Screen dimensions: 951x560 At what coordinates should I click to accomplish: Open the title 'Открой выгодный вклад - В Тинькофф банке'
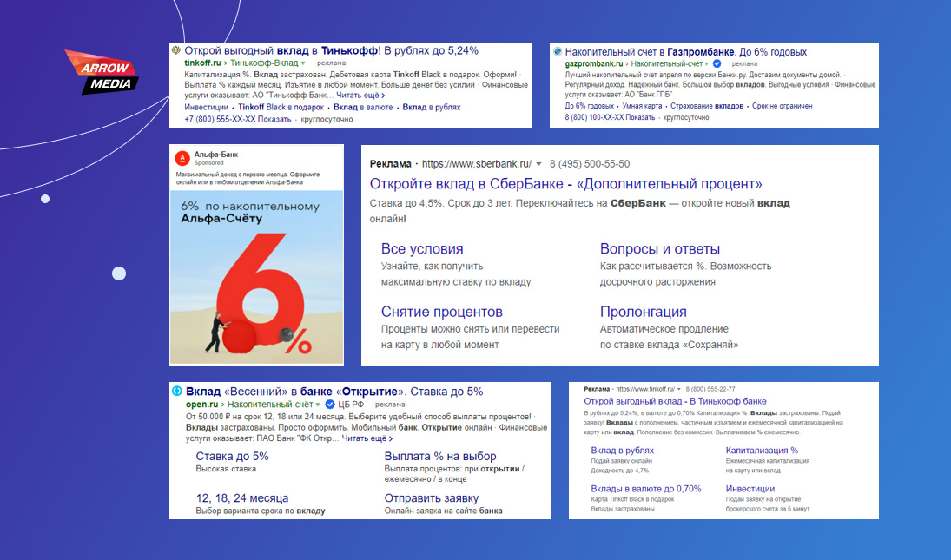[675, 401]
